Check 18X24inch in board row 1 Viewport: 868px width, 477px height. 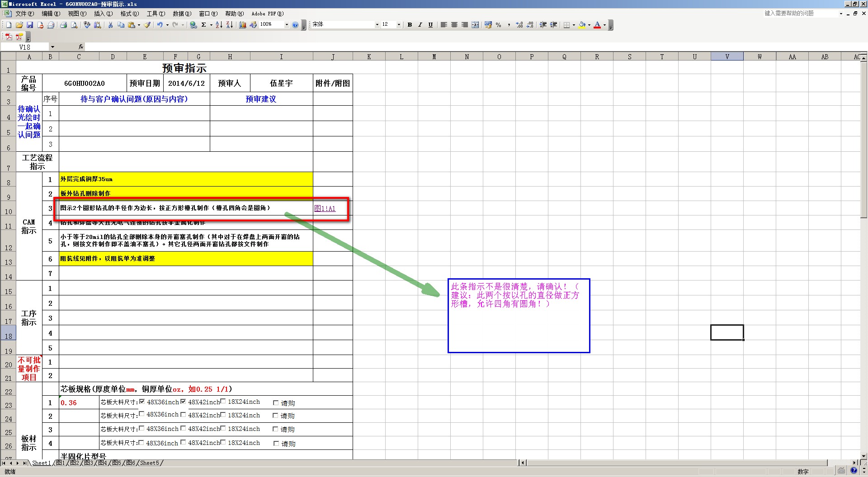tap(223, 401)
